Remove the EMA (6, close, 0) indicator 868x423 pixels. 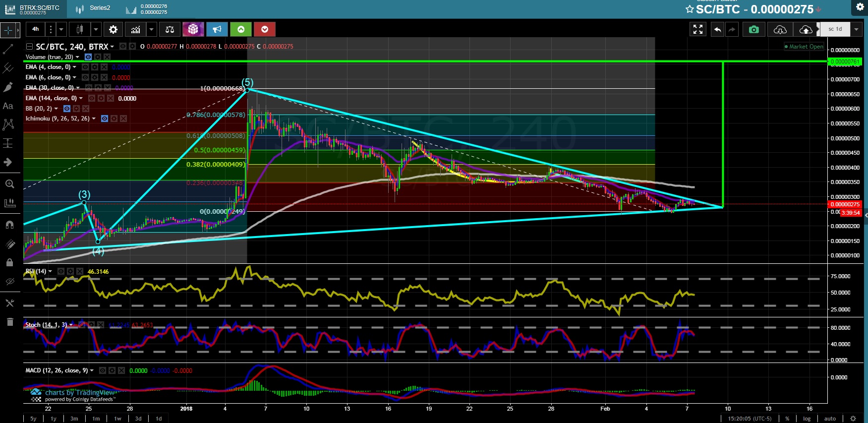[x=104, y=77]
